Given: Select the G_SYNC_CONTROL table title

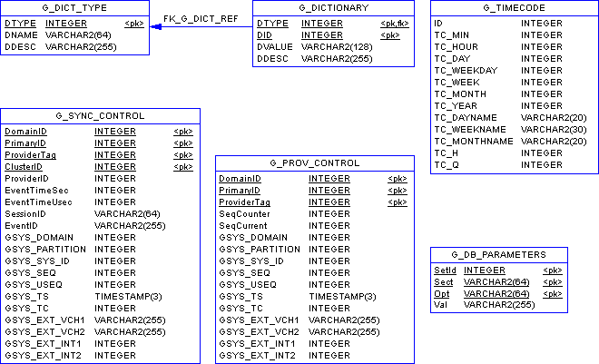Looking at the screenshot, I should pos(100,116).
